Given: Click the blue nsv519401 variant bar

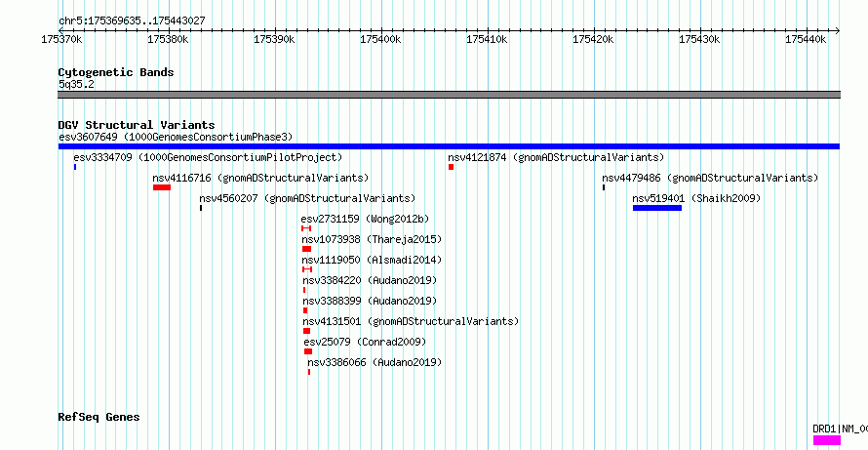Looking at the screenshot, I should (657, 208).
